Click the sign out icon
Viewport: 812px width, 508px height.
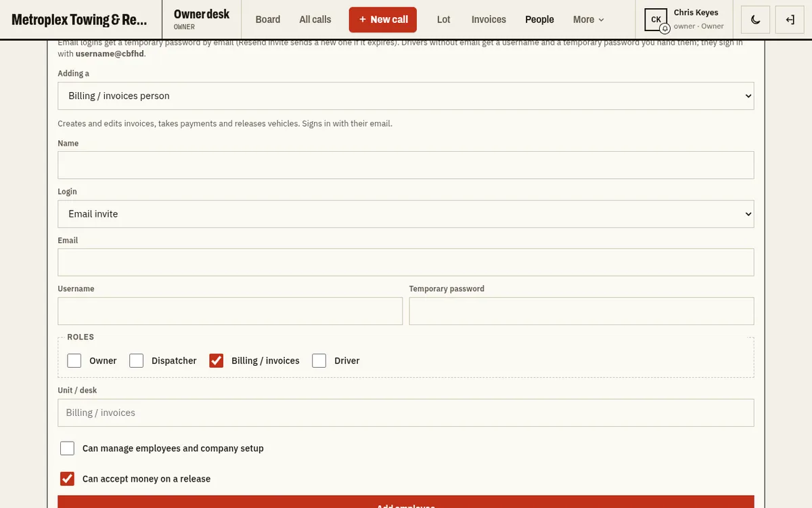pyautogui.click(x=790, y=20)
